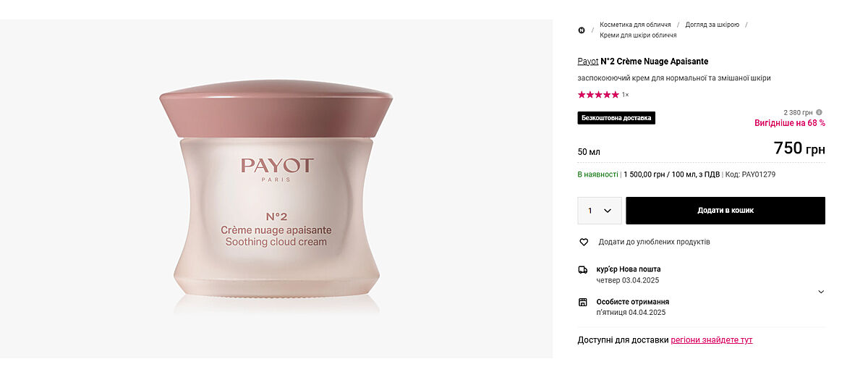Select Особисте отримання pickup option
Viewport: 868px width, 367px height.
[632, 302]
